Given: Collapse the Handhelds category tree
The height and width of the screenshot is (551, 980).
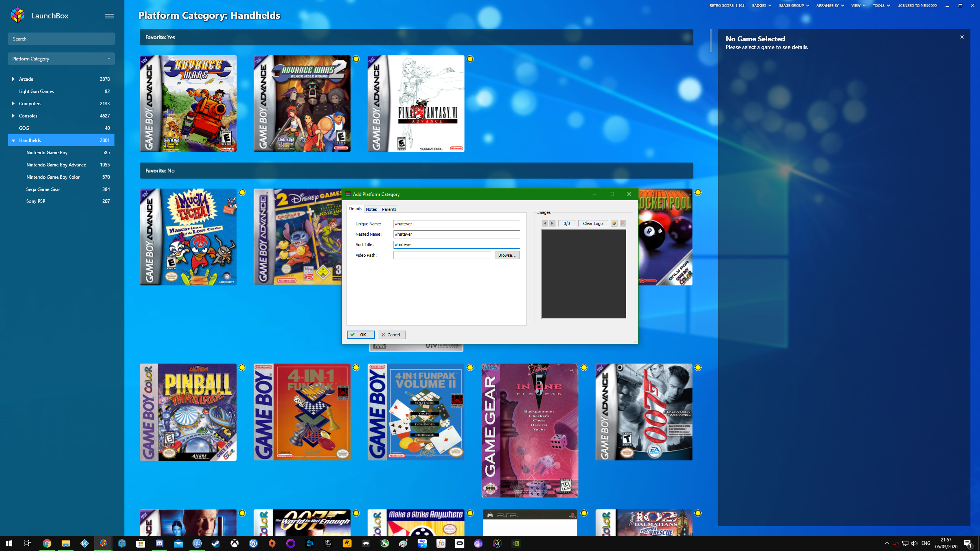Looking at the screenshot, I should (x=13, y=140).
